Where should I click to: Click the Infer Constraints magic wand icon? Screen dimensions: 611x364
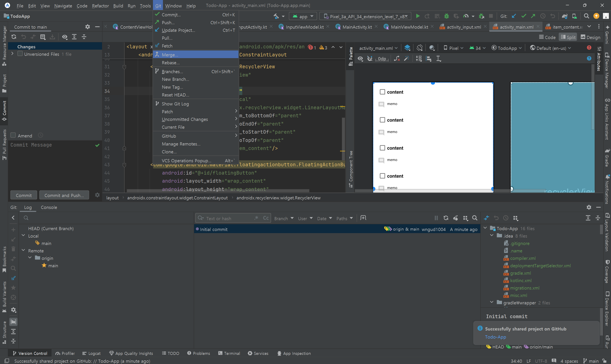(x=406, y=59)
